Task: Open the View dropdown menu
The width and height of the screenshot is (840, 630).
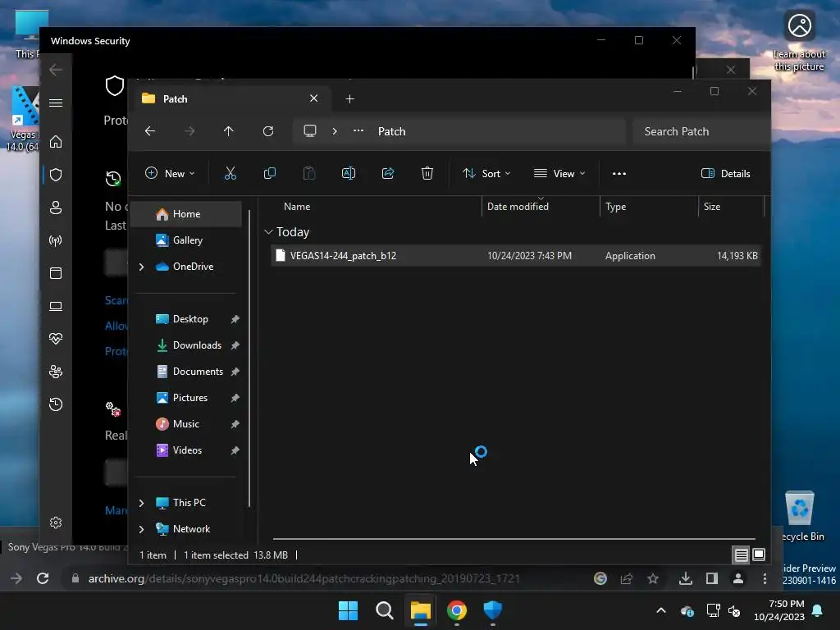Action: [559, 174]
